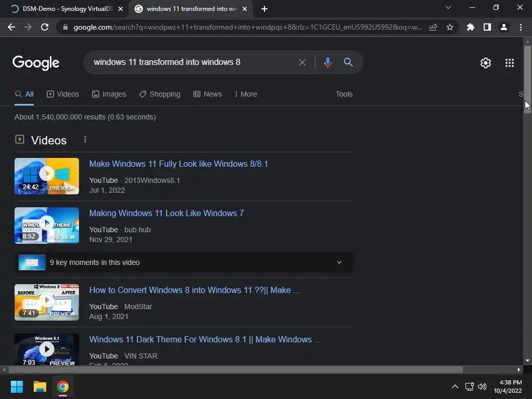This screenshot has height=399, width=532.
Task: Click Chrome icon in taskbar
Action: [x=63, y=387]
